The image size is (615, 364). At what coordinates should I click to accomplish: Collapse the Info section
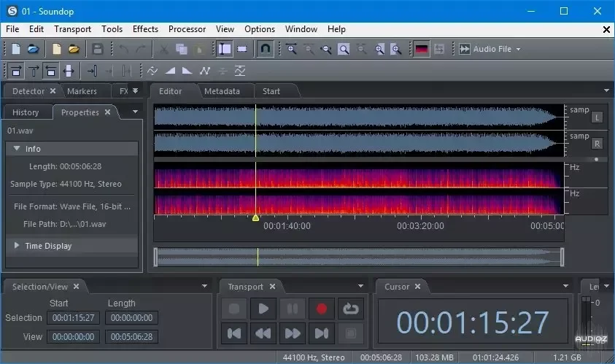tap(17, 148)
